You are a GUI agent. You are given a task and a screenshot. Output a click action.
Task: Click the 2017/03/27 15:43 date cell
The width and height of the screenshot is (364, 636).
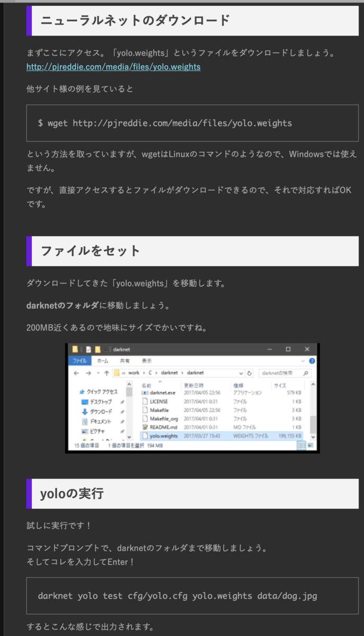tap(202, 436)
